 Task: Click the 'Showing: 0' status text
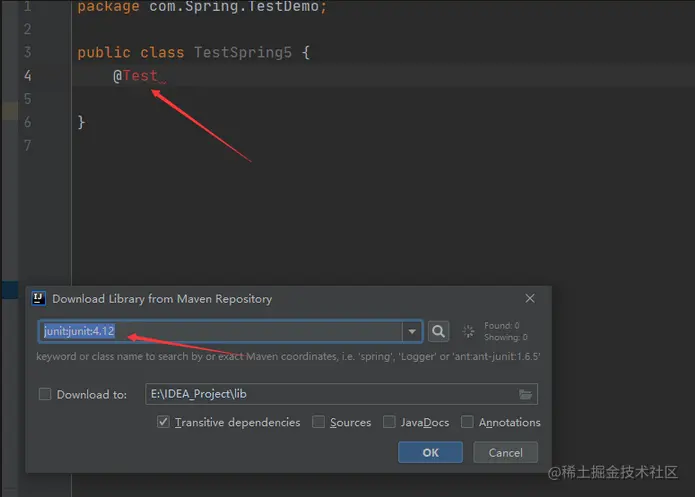coord(506,337)
